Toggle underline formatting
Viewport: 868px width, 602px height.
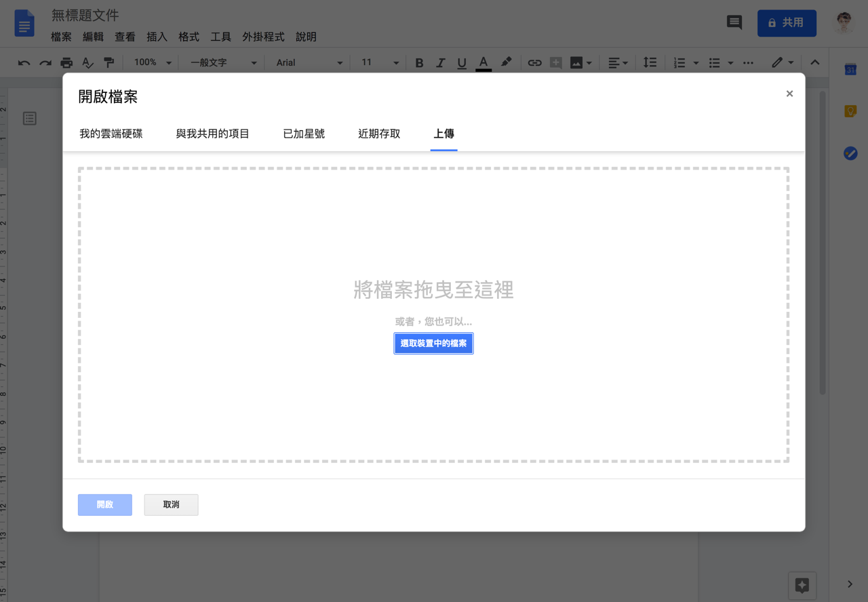pos(462,62)
